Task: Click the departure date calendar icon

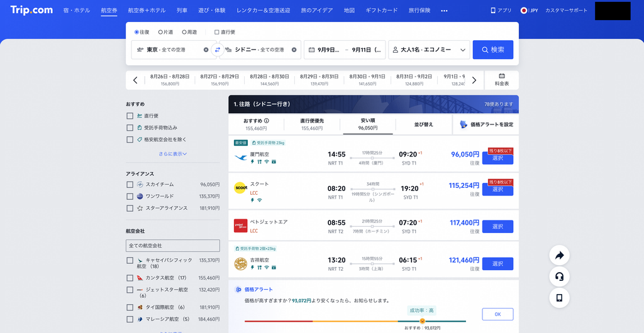Action: (311, 50)
